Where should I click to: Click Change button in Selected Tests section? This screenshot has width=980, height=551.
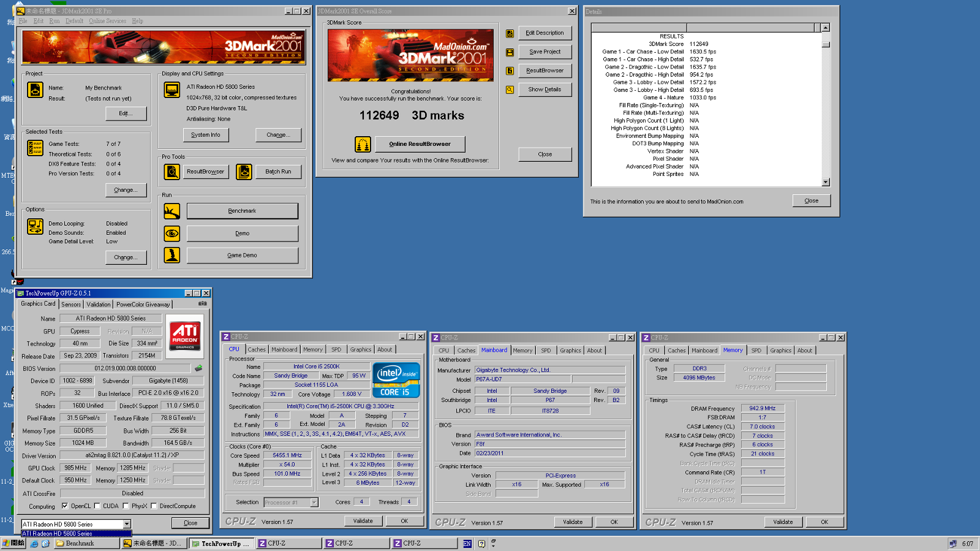tap(126, 190)
